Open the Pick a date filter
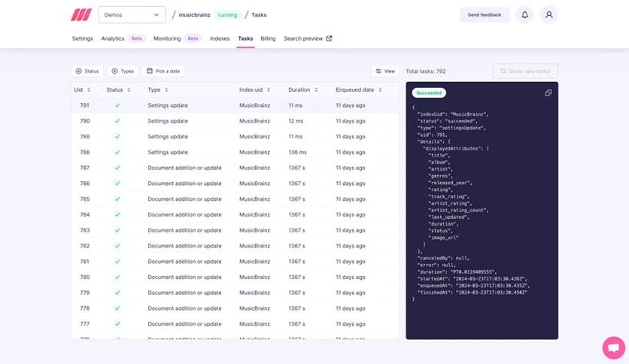 pyautogui.click(x=163, y=71)
